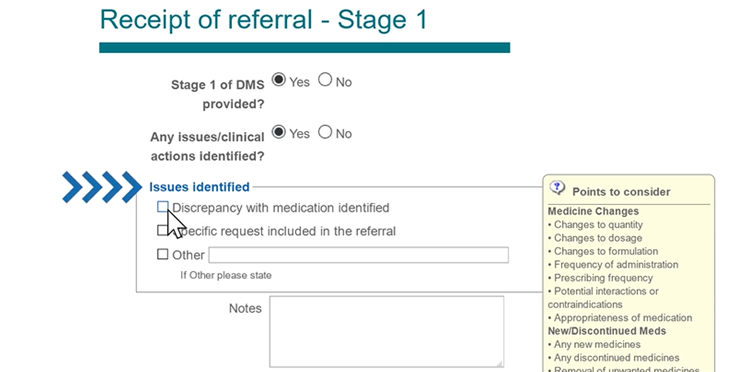Tick Discrepancy with medication identified checkbox

(x=163, y=207)
